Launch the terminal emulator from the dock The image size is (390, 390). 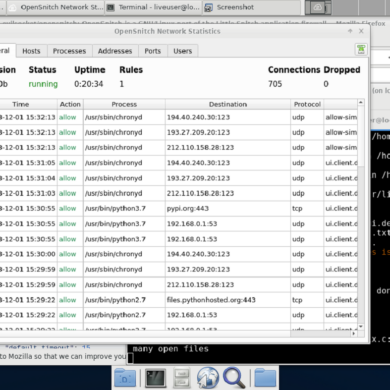pos(155,378)
